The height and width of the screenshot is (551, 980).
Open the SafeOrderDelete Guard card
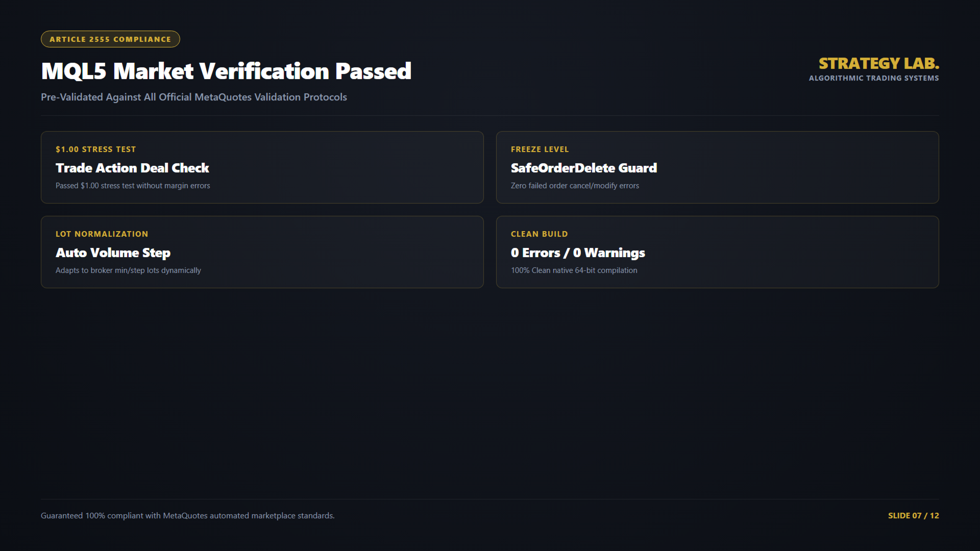717,167
